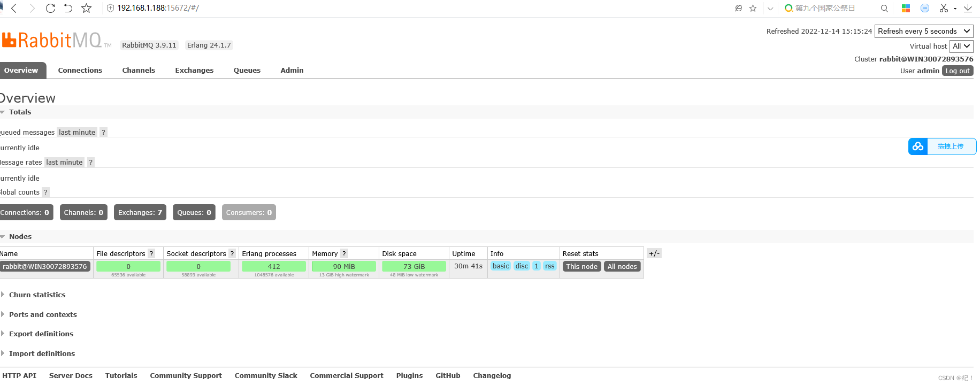
Task: Click the Log out button
Action: (x=958, y=71)
